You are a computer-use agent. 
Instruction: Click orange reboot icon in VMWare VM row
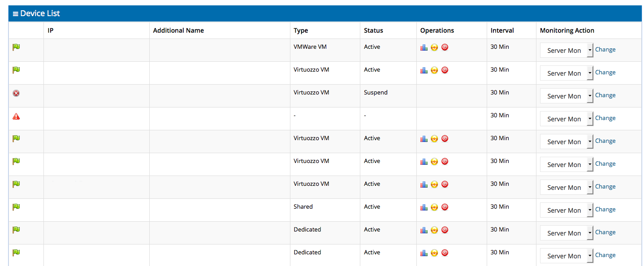coord(434,47)
